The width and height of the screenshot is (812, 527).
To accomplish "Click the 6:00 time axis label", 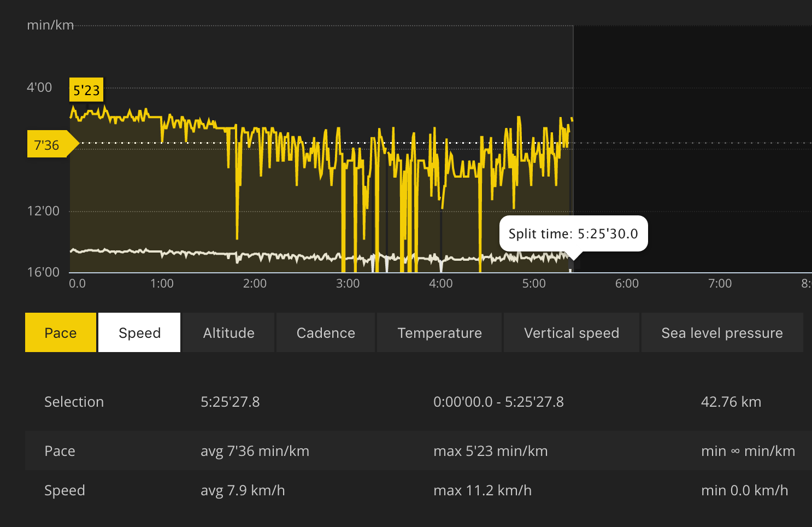I will tap(627, 284).
